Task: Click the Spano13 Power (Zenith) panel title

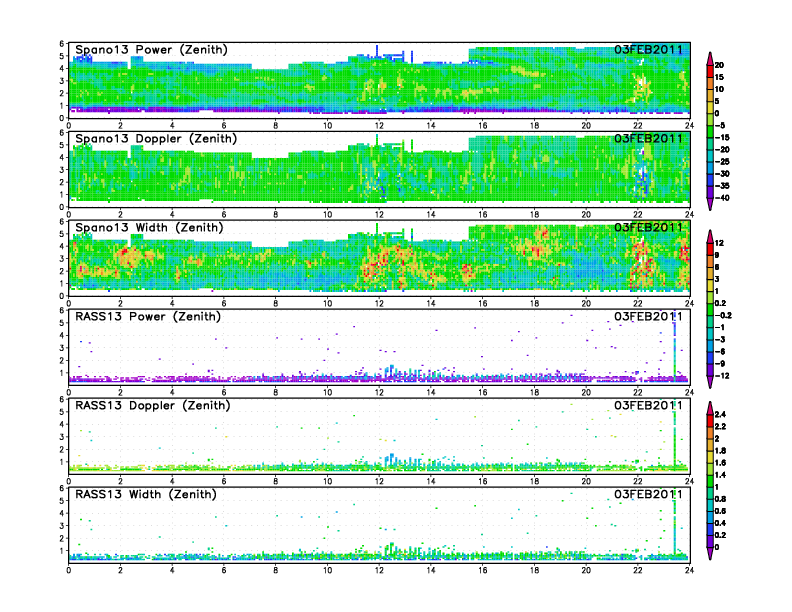Action: click(x=150, y=50)
